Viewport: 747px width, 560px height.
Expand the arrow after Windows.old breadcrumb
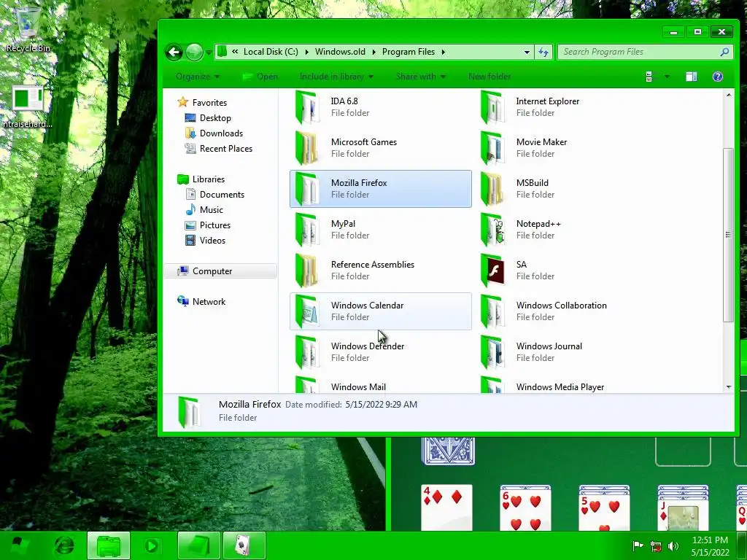[x=373, y=52]
